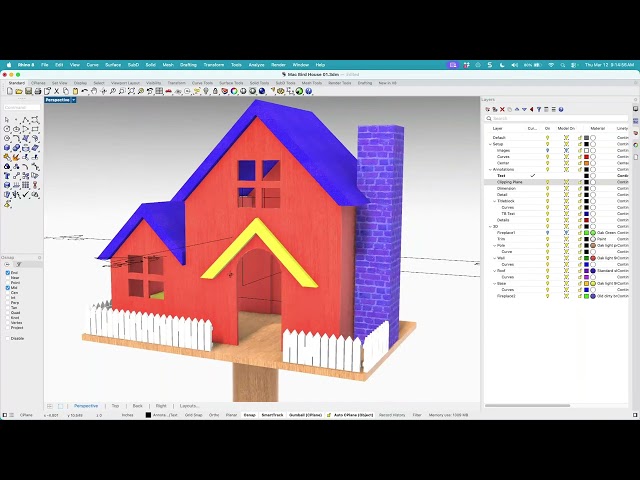Click the blue Help question icon in toolbar
640x480 pixels.
309,91
